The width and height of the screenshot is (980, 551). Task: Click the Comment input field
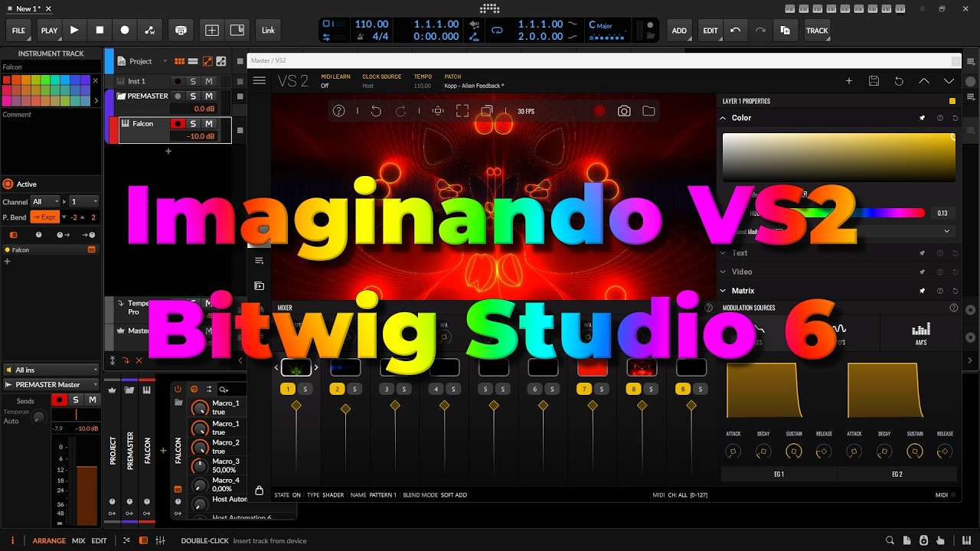(51, 142)
